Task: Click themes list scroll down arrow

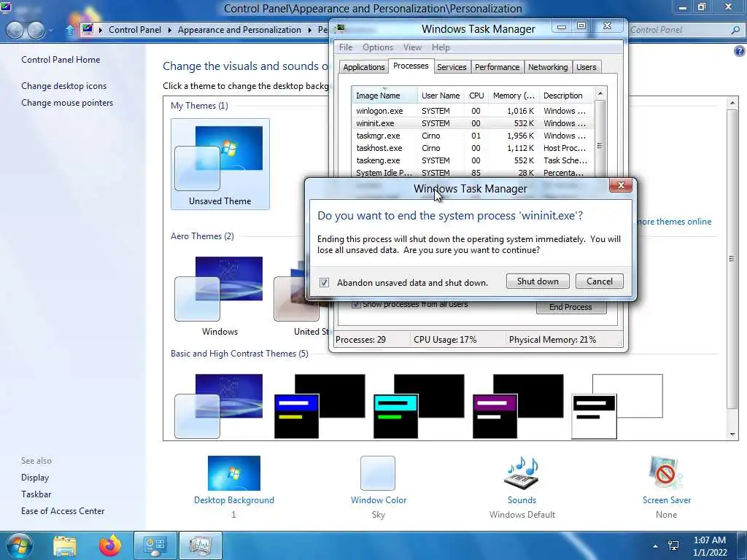Action: coord(732,435)
